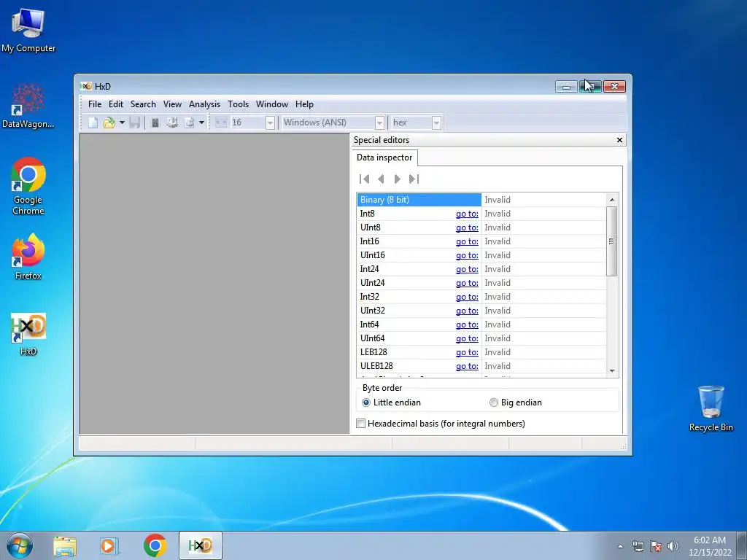Click HxD taskbar button
The width and height of the screenshot is (747, 560).
tap(200, 545)
